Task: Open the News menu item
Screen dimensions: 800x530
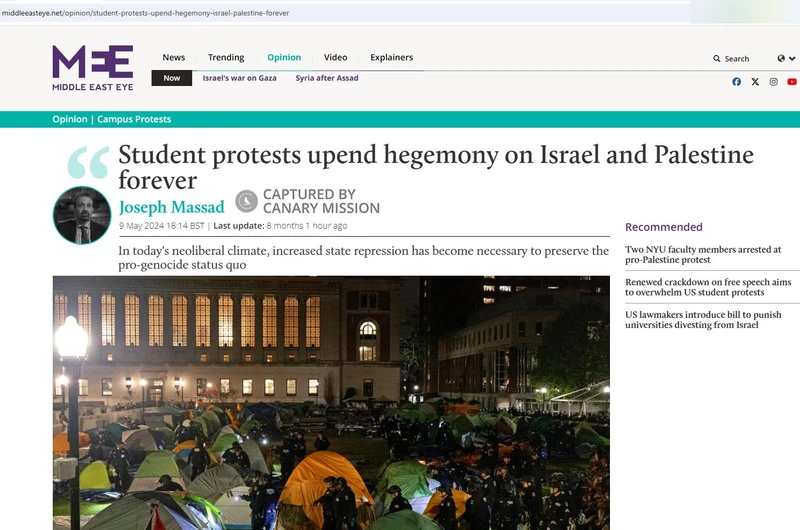Action: coord(173,57)
